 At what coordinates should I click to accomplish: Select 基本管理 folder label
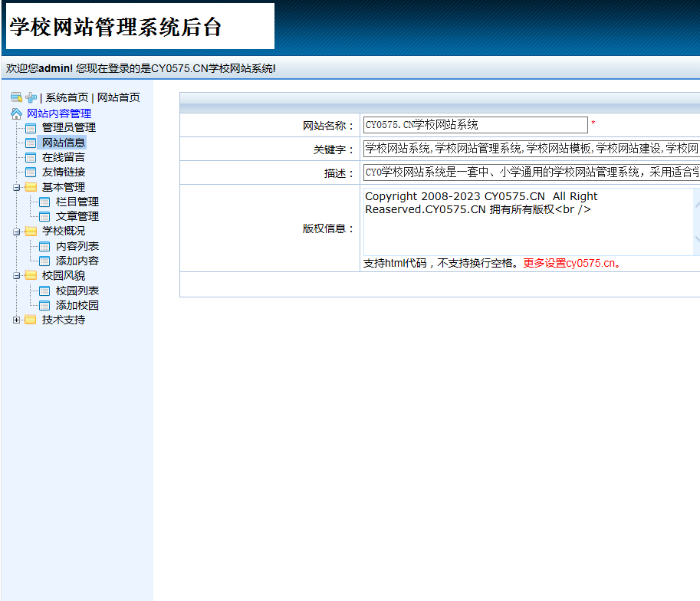tap(64, 187)
